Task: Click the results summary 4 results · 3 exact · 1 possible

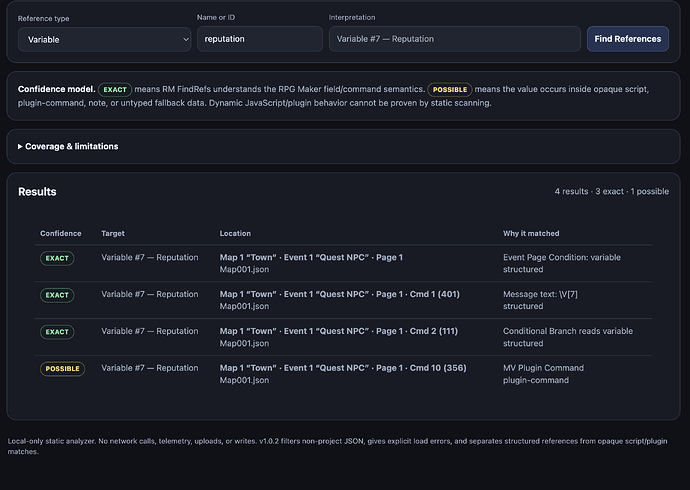Action: (612, 191)
